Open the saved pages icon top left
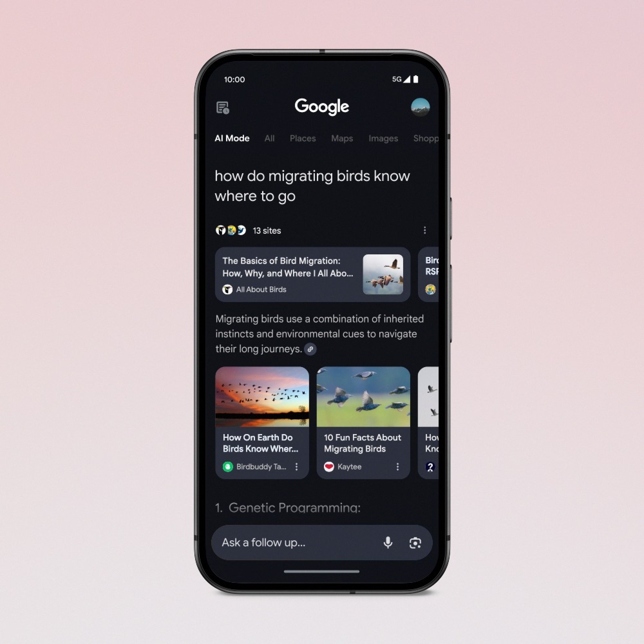This screenshot has height=644, width=644. pyautogui.click(x=222, y=107)
